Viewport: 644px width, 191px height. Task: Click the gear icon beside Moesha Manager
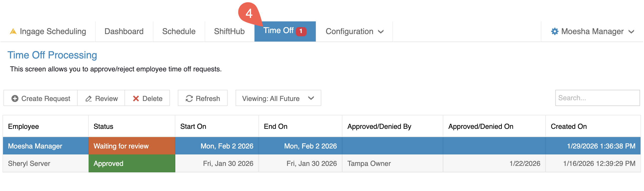pyautogui.click(x=555, y=31)
